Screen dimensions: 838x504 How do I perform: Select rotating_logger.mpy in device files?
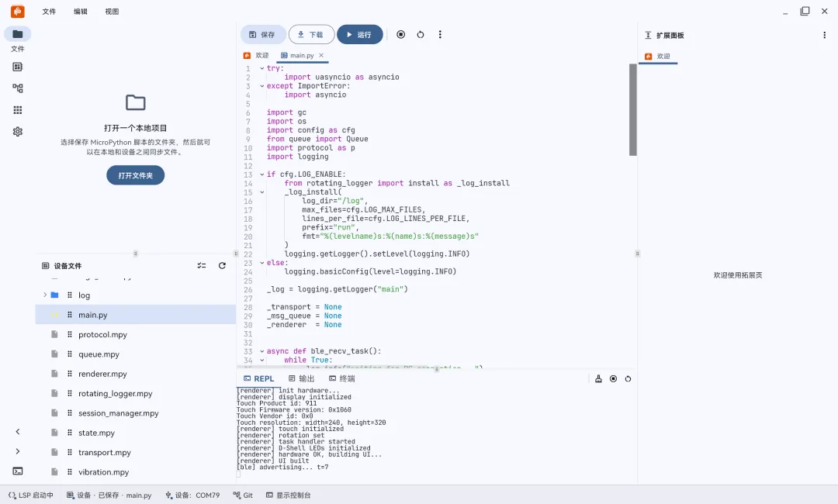[136, 393]
